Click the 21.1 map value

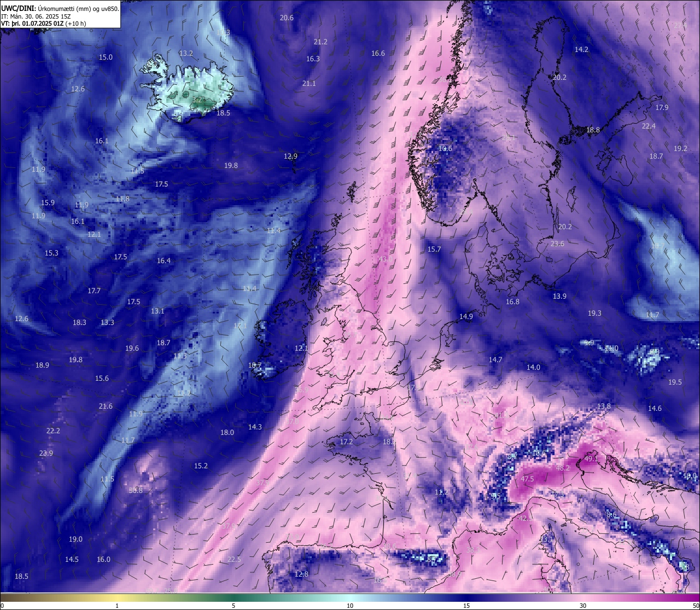coord(309,84)
